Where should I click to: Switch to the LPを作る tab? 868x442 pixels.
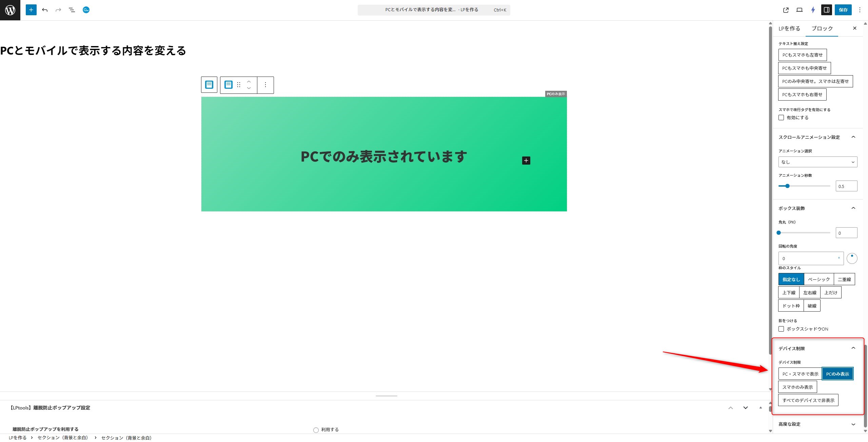(x=789, y=28)
